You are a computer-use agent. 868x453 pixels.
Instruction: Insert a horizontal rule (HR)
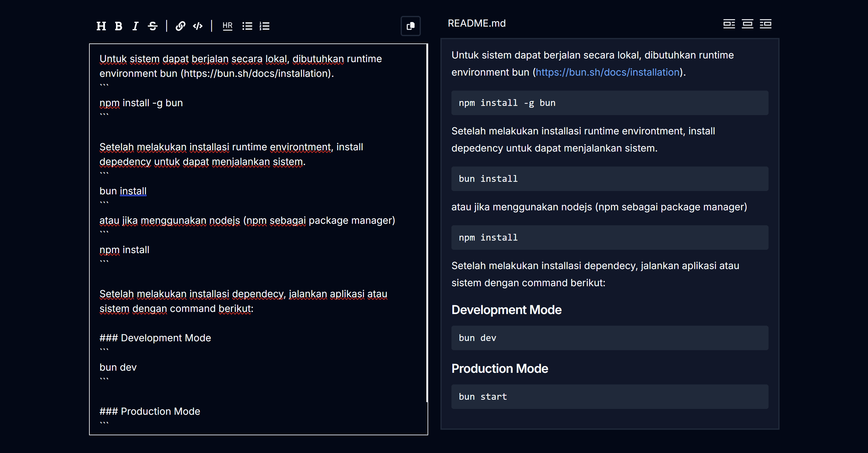(227, 26)
